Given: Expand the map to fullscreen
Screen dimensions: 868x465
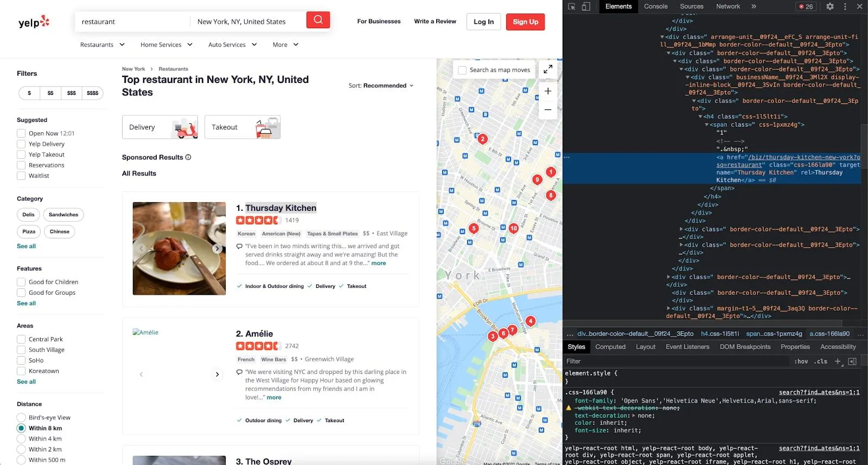Looking at the screenshot, I should [x=548, y=69].
